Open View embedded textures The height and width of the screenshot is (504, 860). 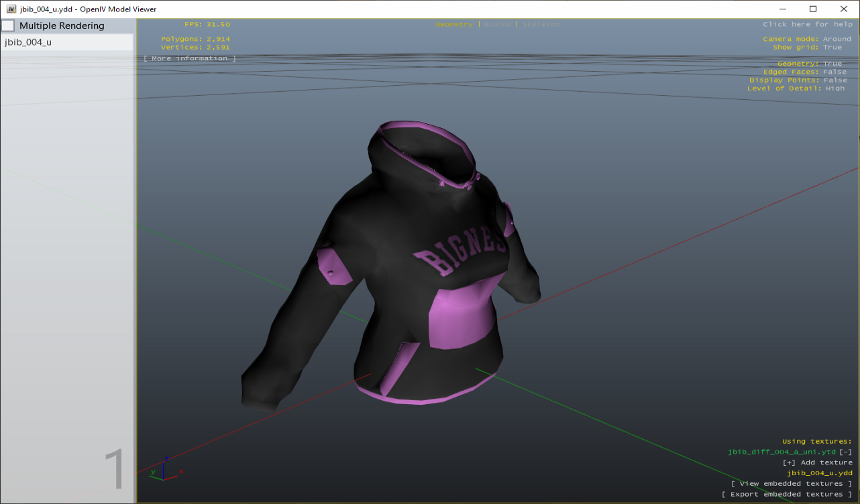tap(792, 483)
